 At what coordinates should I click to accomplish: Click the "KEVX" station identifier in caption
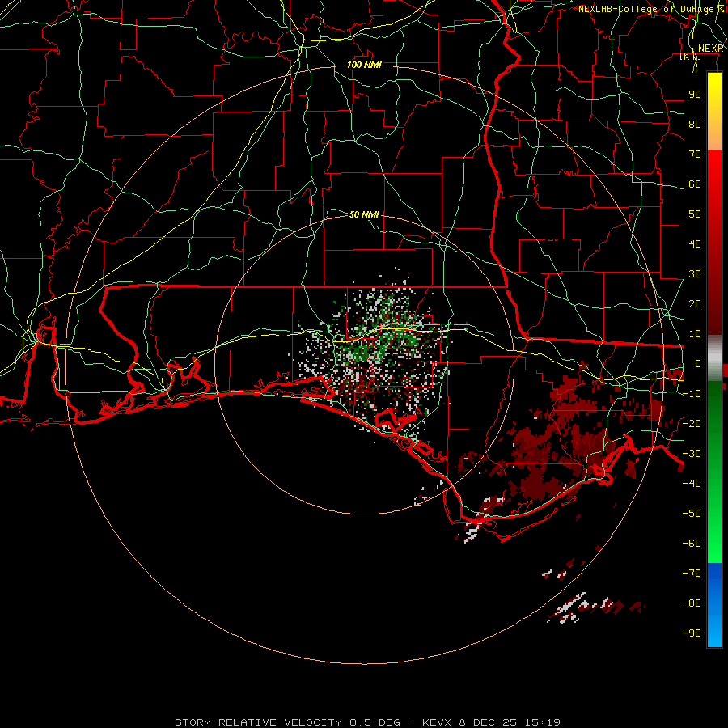click(x=438, y=722)
